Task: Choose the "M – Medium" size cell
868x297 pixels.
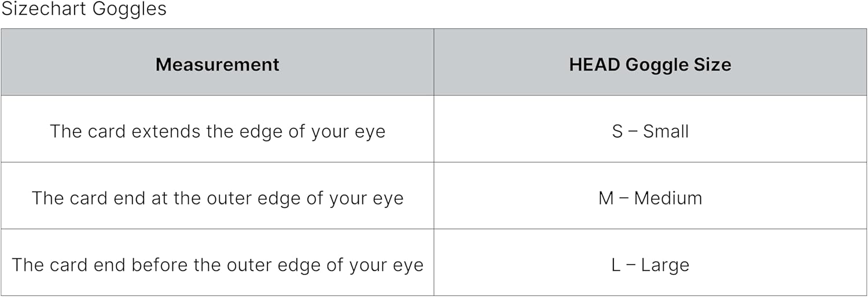Action: (650, 198)
